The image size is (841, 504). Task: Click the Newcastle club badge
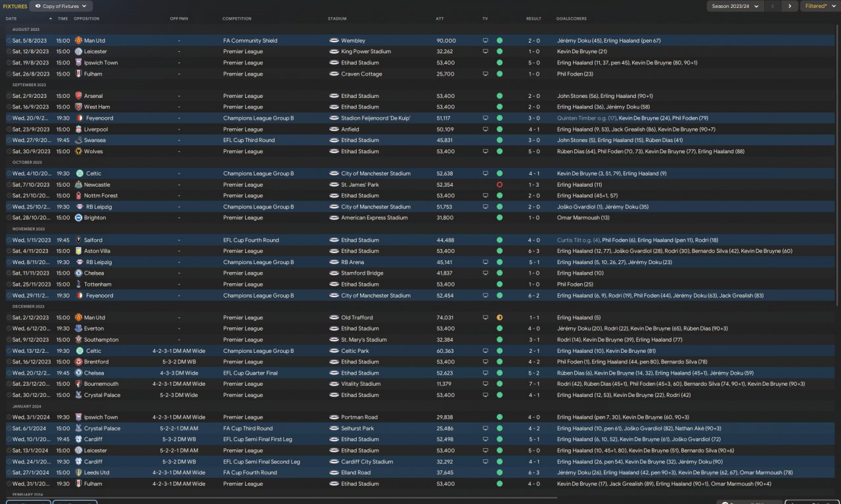pyautogui.click(x=78, y=185)
